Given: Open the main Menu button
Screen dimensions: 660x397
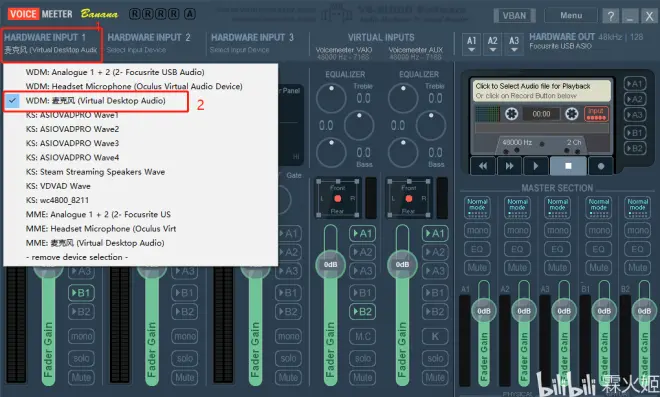Looking at the screenshot, I should (x=571, y=16).
